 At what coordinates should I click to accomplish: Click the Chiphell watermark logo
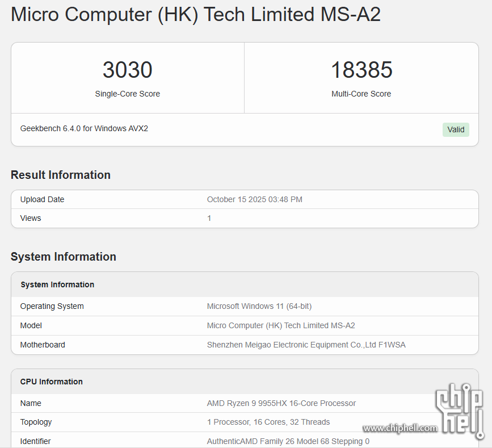[460, 410]
